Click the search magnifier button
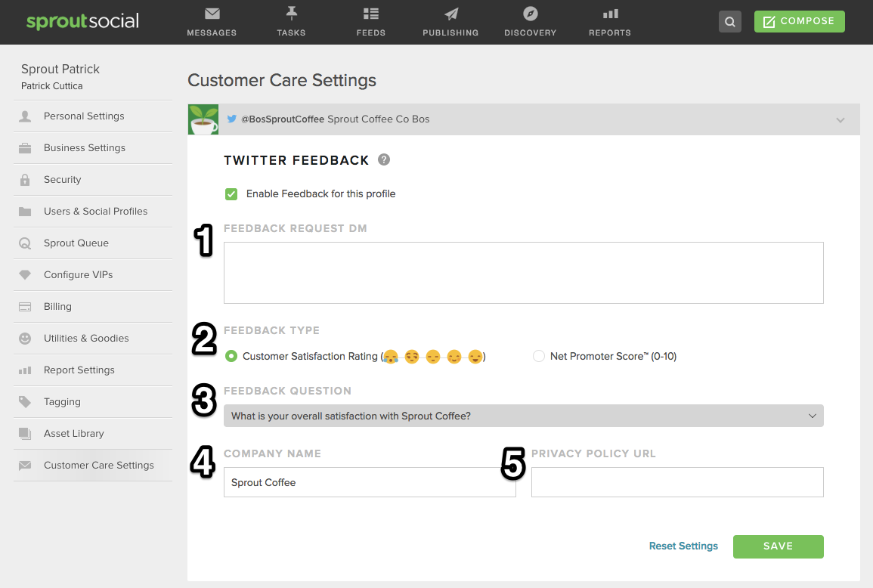 [x=730, y=22]
